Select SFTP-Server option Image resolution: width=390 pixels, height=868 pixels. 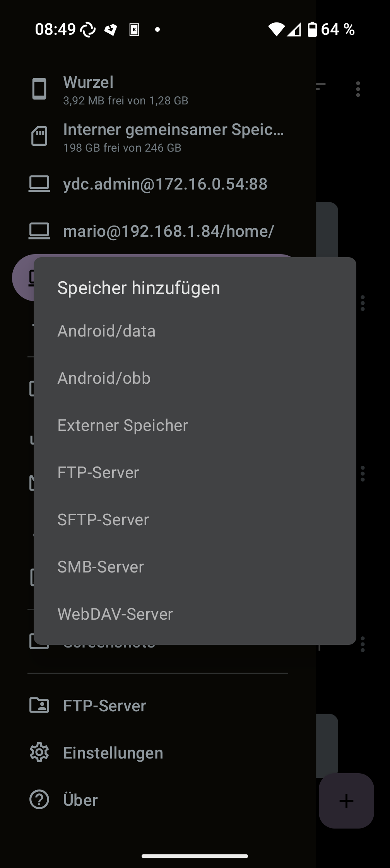click(195, 520)
